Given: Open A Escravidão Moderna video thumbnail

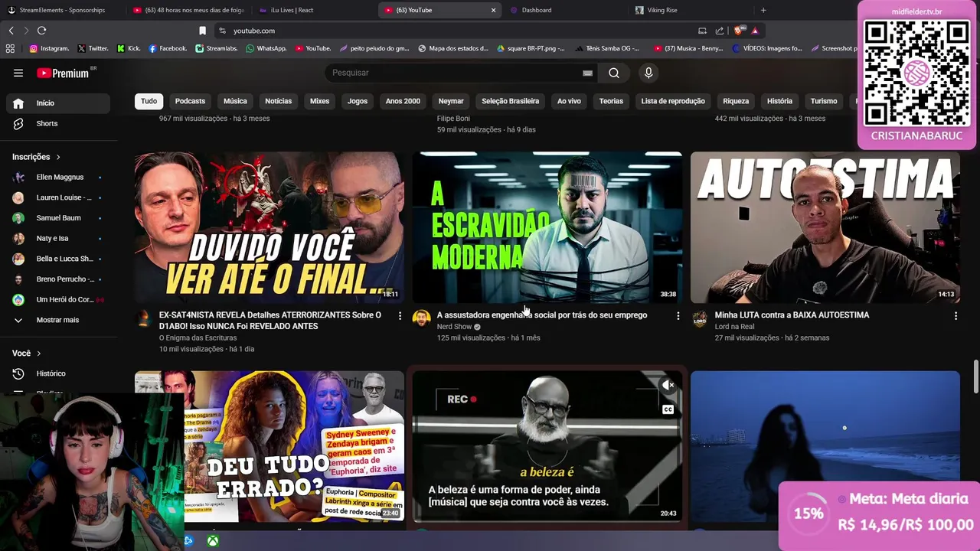Looking at the screenshot, I should [547, 227].
